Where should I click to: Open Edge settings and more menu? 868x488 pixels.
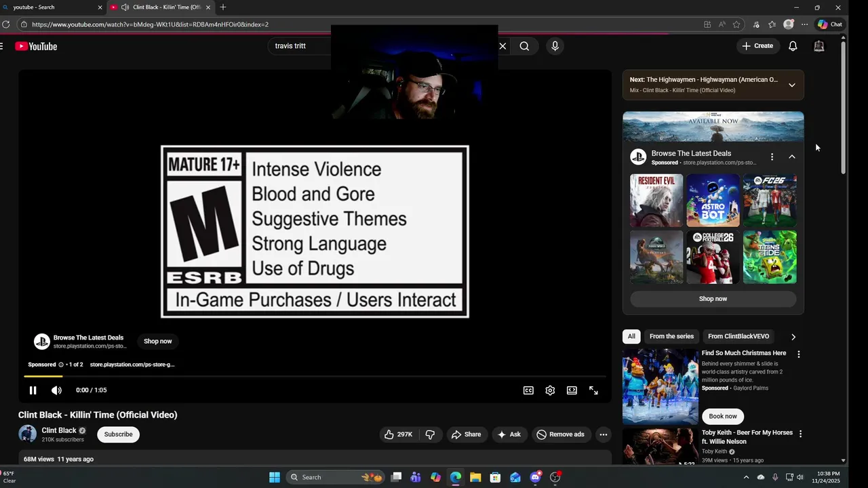804,24
